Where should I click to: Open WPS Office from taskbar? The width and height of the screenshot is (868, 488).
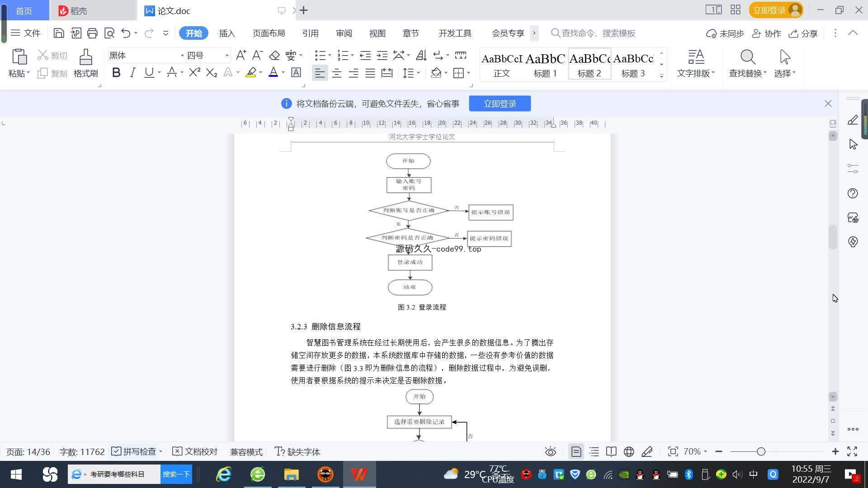(x=359, y=474)
